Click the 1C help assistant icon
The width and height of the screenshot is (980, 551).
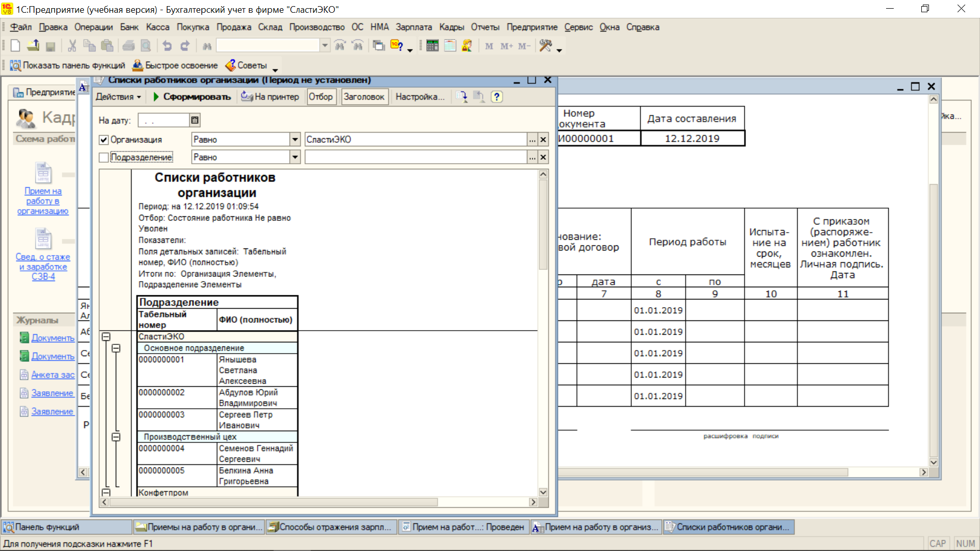coord(397,46)
